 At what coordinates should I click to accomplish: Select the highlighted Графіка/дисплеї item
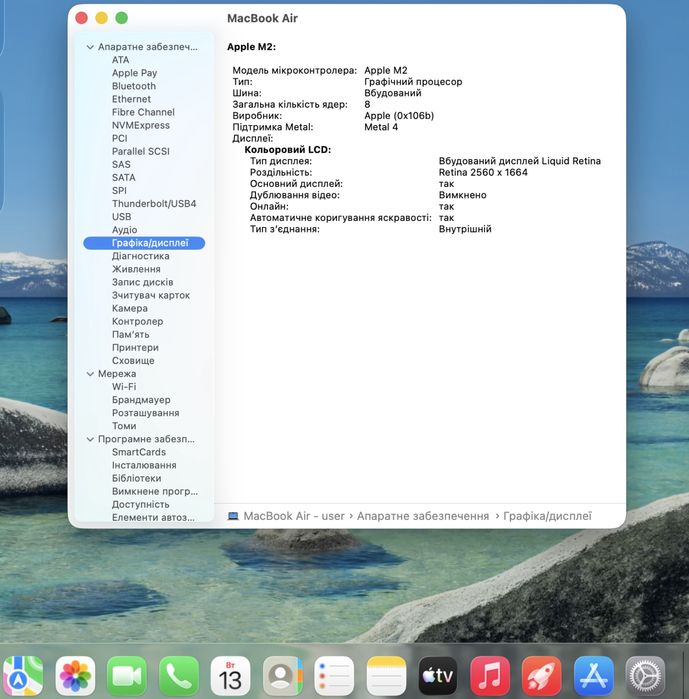coord(144,243)
